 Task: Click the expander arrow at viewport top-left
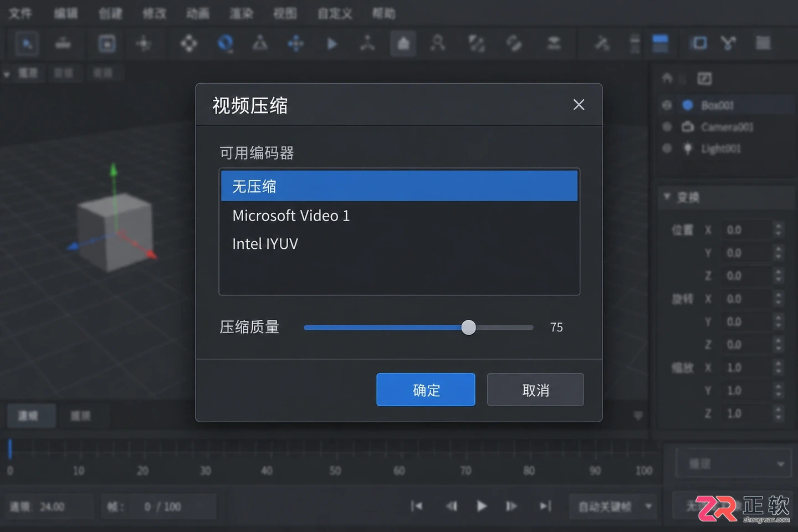(7, 74)
